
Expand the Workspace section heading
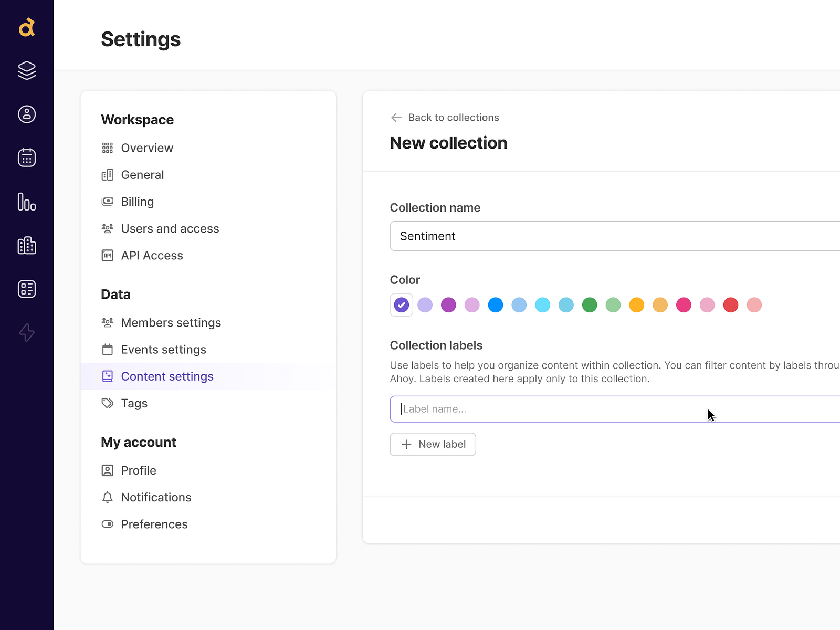tap(137, 120)
